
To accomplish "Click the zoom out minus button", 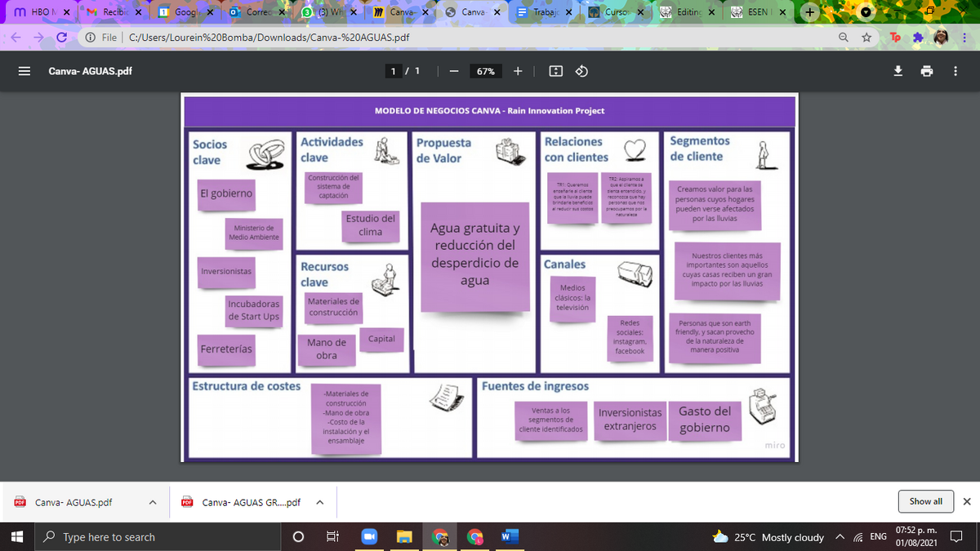I will tap(452, 71).
